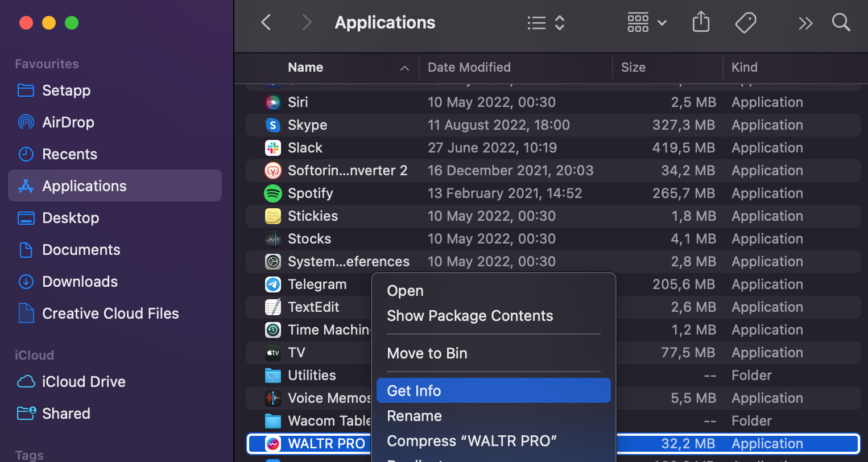
Task: Click Show Package Contents option
Action: (x=470, y=316)
